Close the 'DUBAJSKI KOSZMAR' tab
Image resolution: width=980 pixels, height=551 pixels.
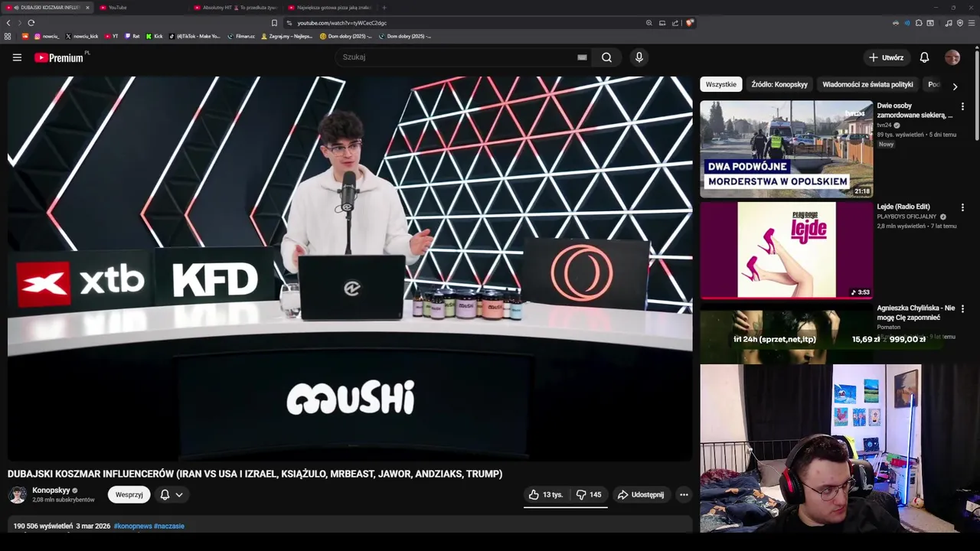pyautogui.click(x=87, y=8)
